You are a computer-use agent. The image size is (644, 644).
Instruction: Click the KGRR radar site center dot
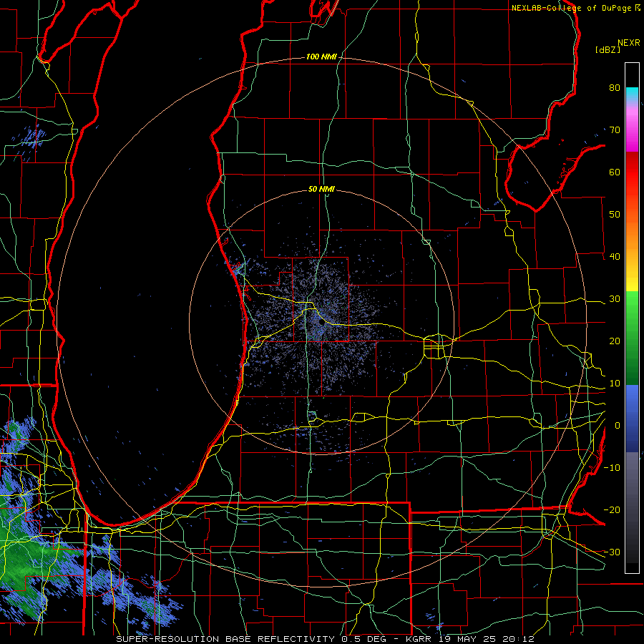pos(321,323)
